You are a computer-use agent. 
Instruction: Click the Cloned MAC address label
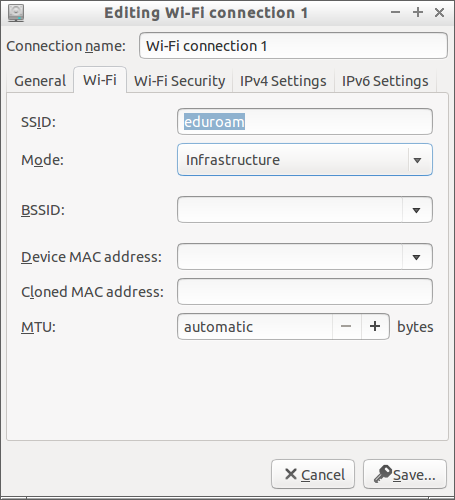coord(92,292)
